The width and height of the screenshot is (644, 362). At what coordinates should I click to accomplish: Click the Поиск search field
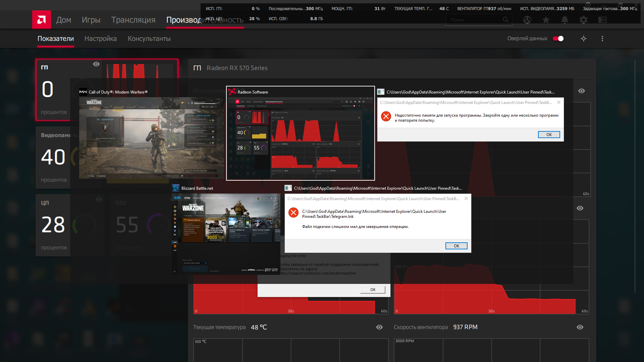(x=479, y=20)
